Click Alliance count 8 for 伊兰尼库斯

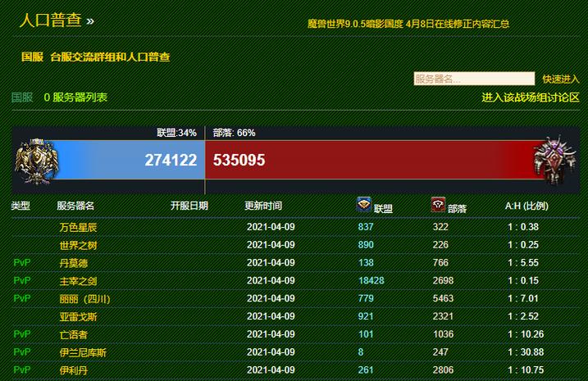[360, 352]
